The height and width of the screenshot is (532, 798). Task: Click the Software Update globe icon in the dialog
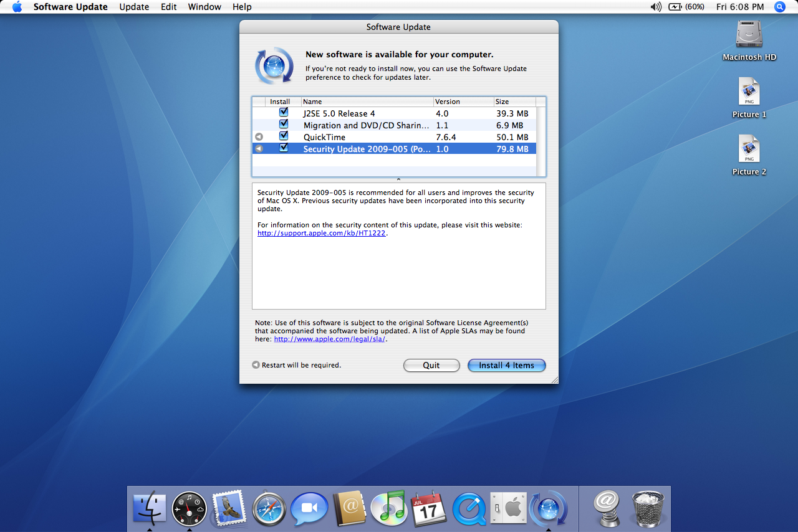coord(274,65)
